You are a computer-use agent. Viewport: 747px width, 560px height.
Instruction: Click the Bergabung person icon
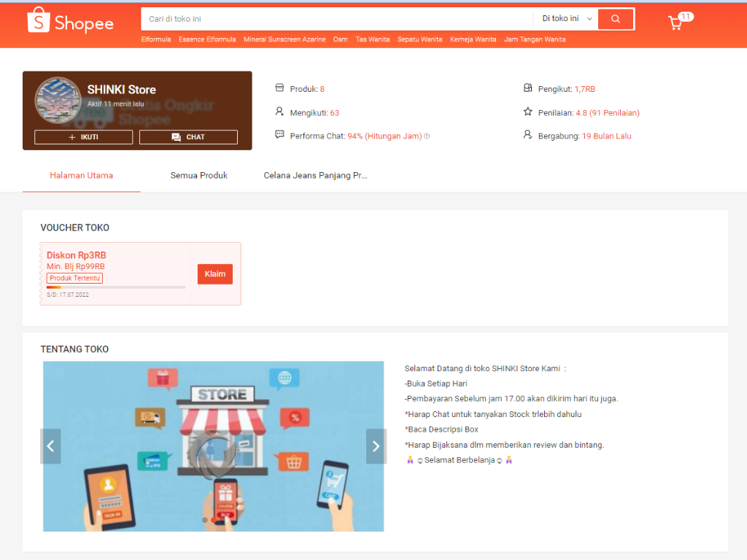(528, 135)
